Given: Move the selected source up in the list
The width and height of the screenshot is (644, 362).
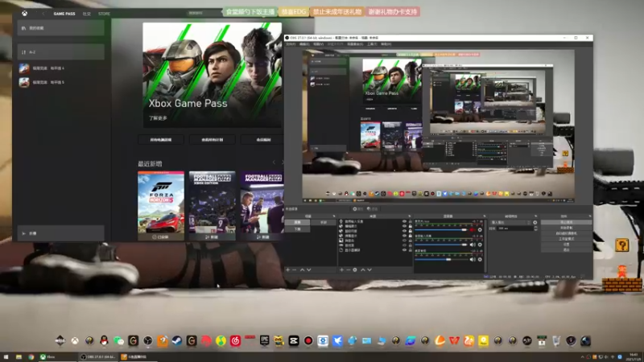Looking at the screenshot, I should pos(363,269).
